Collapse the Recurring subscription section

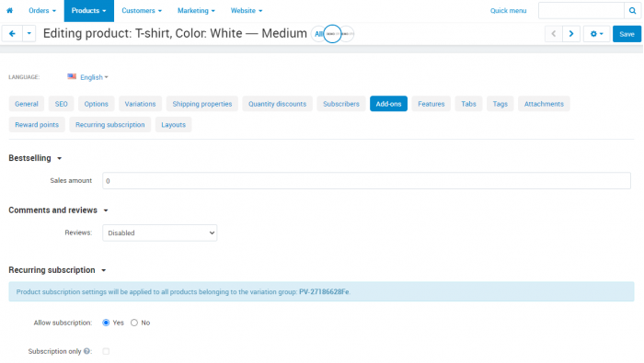click(x=57, y=270)
